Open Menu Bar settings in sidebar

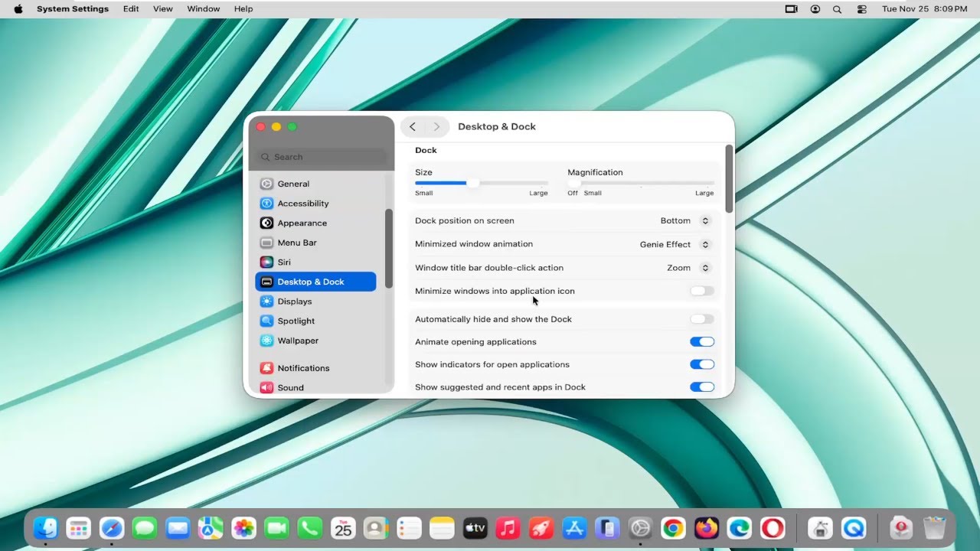pyautogui.click(x=315, y=243)
